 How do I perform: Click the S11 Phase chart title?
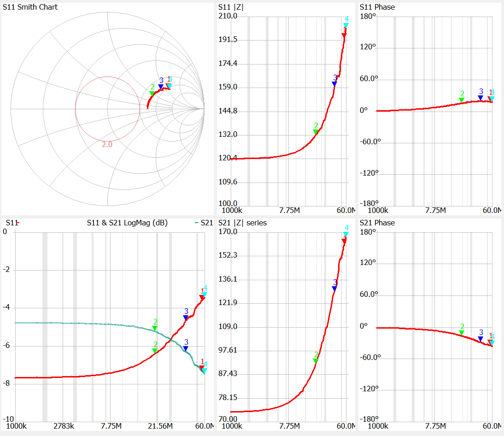pyautogui.click(x=376, y=7)
